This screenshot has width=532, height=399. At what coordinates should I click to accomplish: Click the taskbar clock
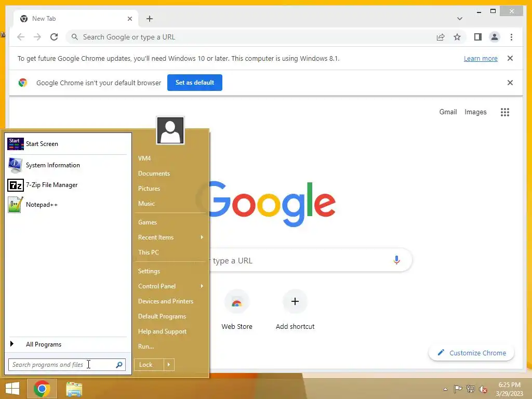509,389
